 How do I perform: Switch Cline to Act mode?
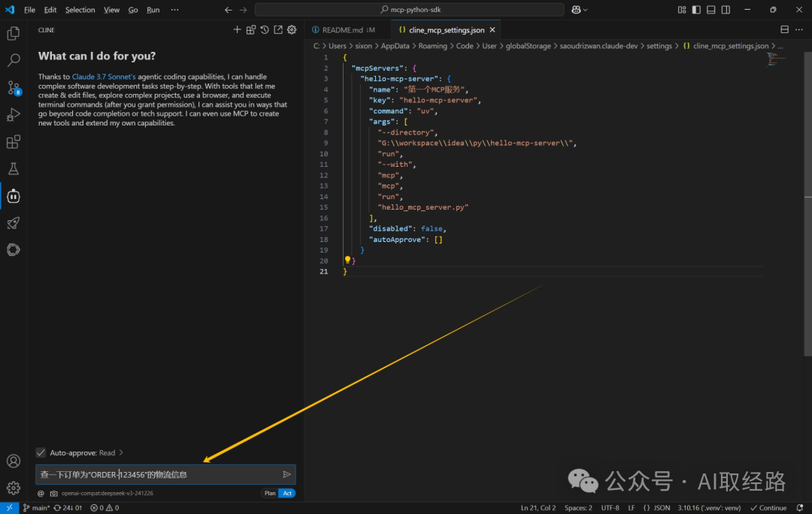[287, 493]
